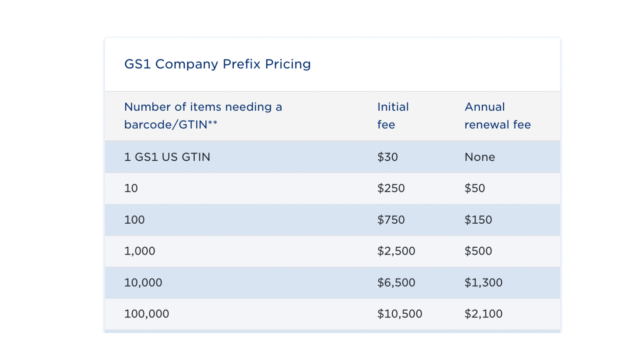
Task: Select the 1 GS1 US GTIN row label
Action: click(x=167, y=157)
